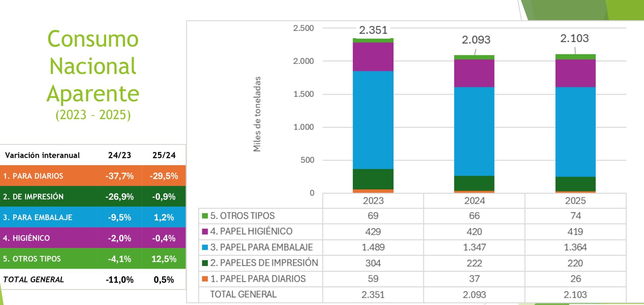Click the 2.500 y-axis label
Image resolution: width=644 pixels, height=305 pixels.
[304, 28]
